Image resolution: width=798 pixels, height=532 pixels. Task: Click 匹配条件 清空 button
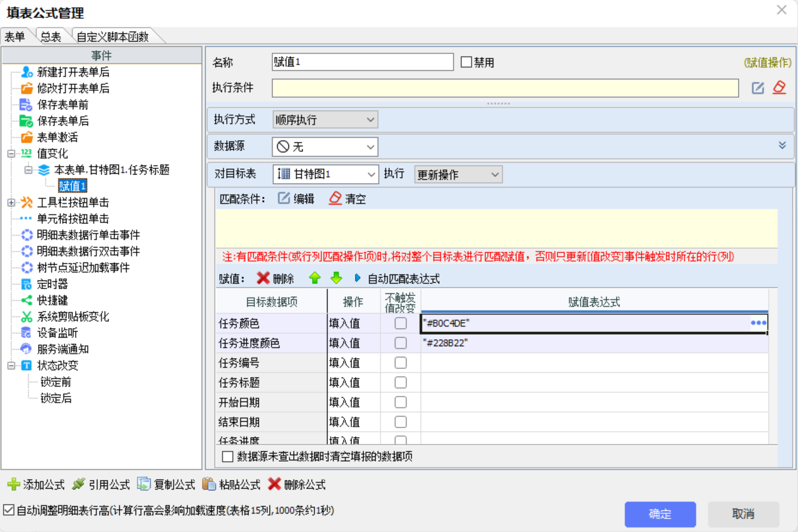pyautogui.click(x=347, y=198)
